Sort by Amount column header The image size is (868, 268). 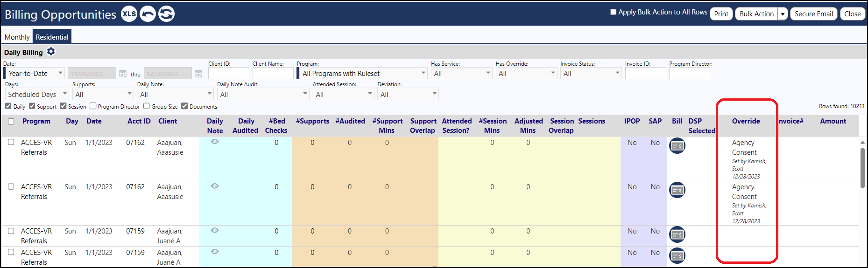833,121
